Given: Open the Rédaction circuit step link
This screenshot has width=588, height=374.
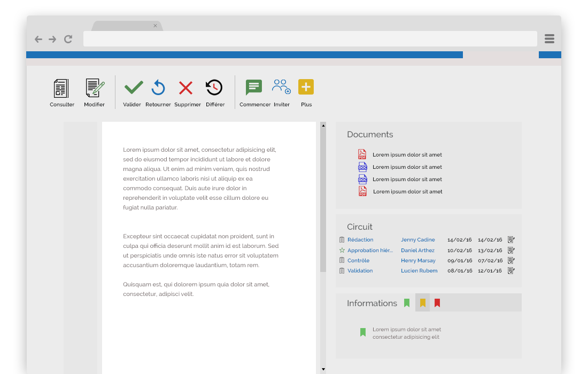Looking at the screenshot, I should tap(360, 240).
